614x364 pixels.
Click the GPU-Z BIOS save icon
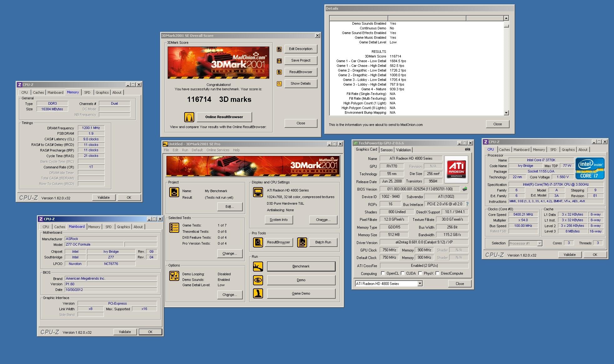(x=465, y=189)
